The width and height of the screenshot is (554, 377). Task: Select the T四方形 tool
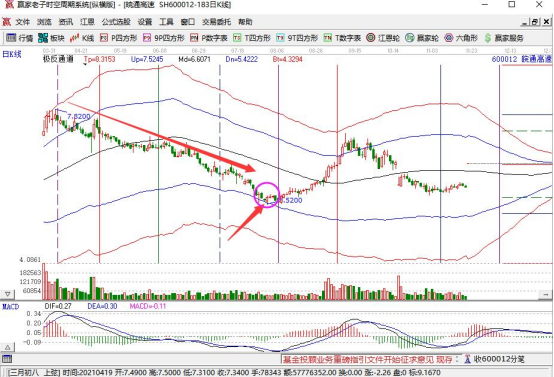(x=252, y=38)
